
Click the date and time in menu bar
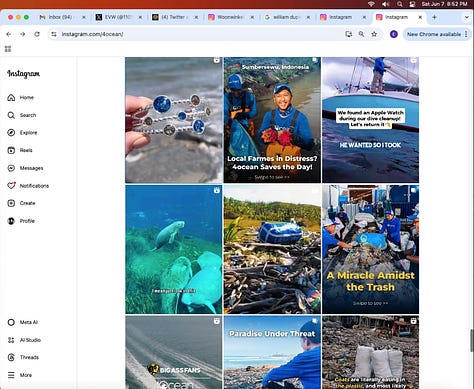point(444,4)
